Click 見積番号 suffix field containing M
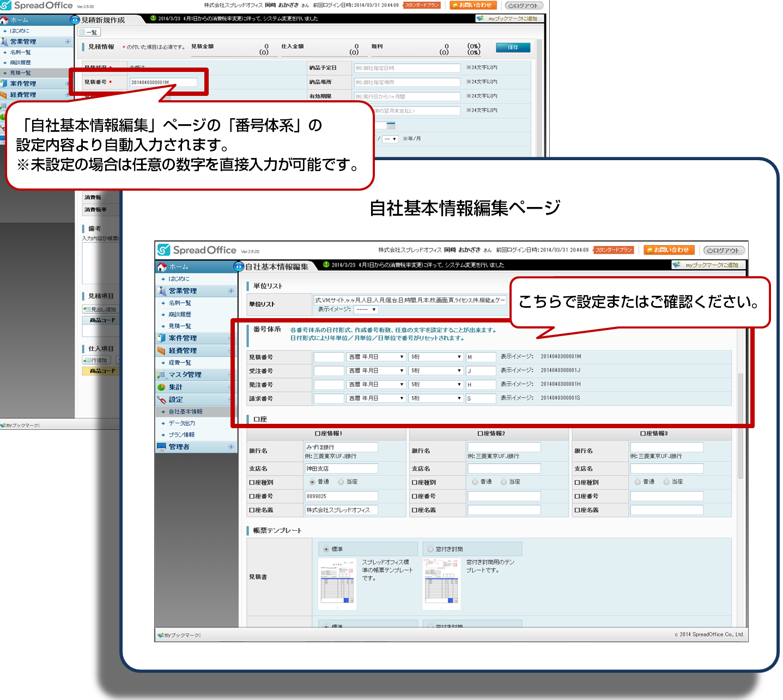This screenshot has width=783, height=700. 481,357
